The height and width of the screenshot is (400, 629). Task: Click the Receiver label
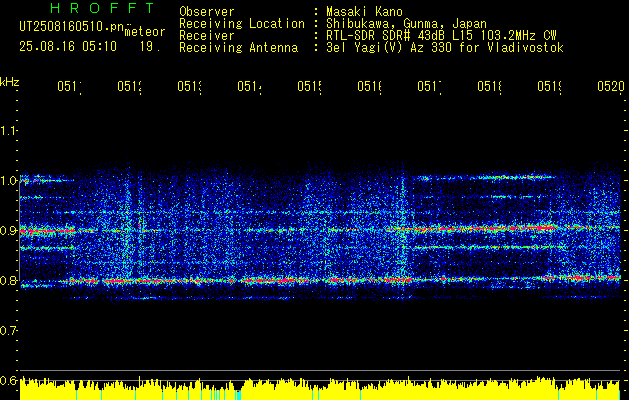tap(207, 36)
